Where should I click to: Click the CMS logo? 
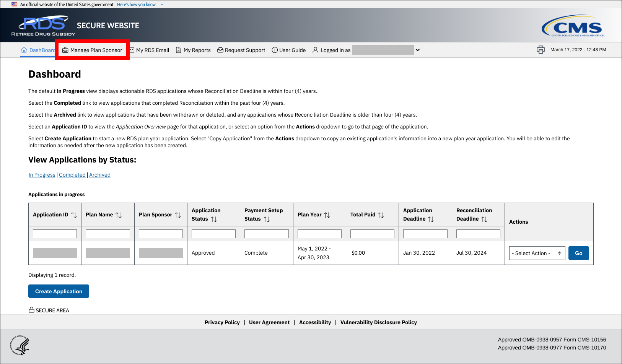tap(573, 26)
